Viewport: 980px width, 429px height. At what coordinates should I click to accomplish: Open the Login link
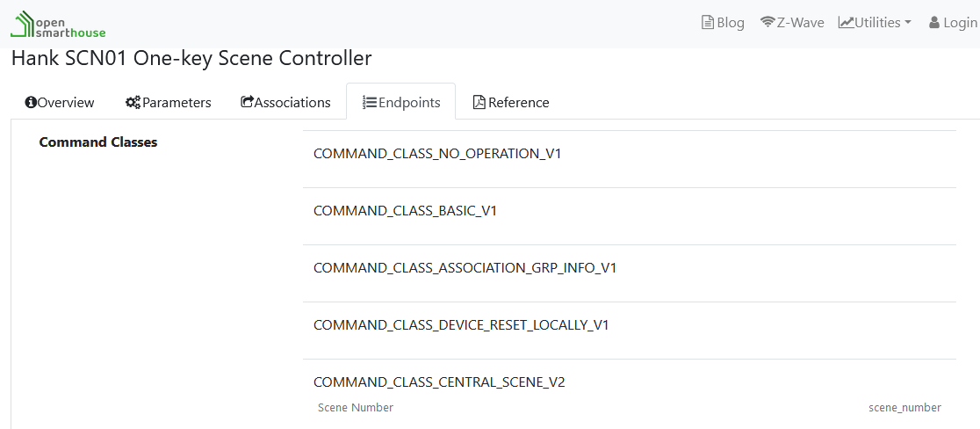point(960,23)
